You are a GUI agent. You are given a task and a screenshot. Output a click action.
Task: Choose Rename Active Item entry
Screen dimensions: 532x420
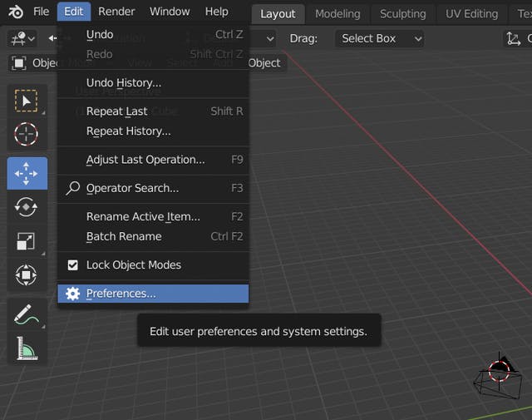[153, 216]
